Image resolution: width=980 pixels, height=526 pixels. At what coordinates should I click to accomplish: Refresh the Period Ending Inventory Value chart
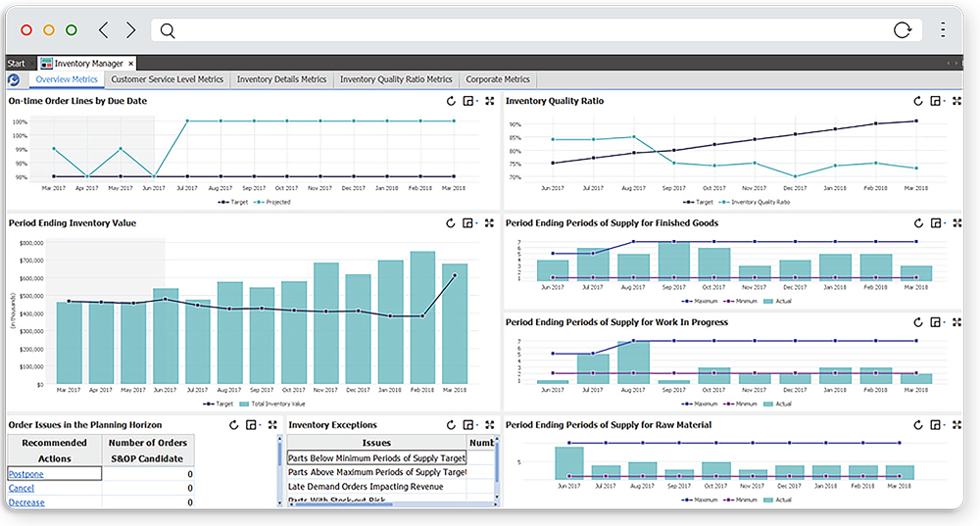point(450,223)
